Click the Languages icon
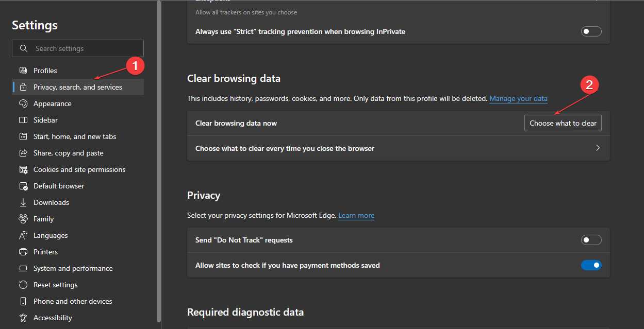This screenshot has width=644, height=329. pyautogui.click(x=23, y=235)
